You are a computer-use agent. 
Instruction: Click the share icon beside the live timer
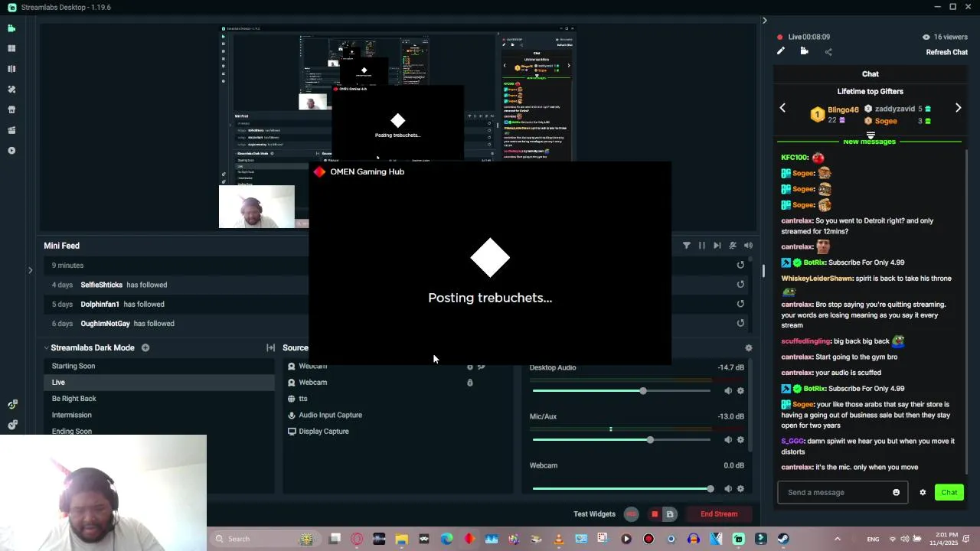828,52
